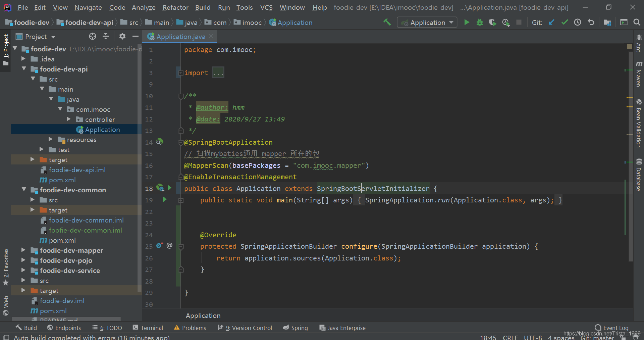Open the Navigate menu
This screenshot has height=340, width=644.
(x=88, y=7)
